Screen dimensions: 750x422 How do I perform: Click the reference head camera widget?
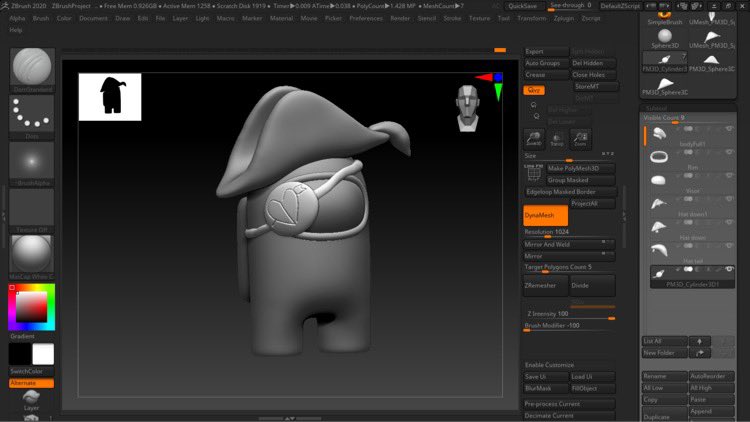click(x=467, y=108)
